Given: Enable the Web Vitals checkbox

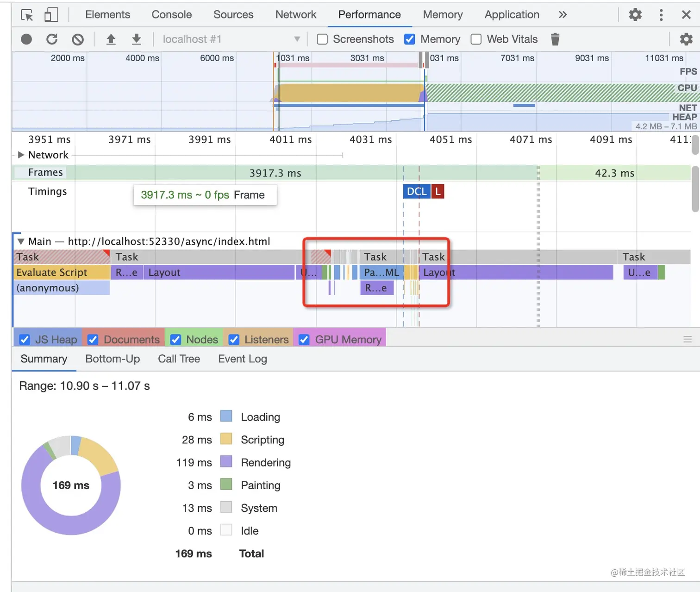Looking at the screenshot, I should 476,39.
